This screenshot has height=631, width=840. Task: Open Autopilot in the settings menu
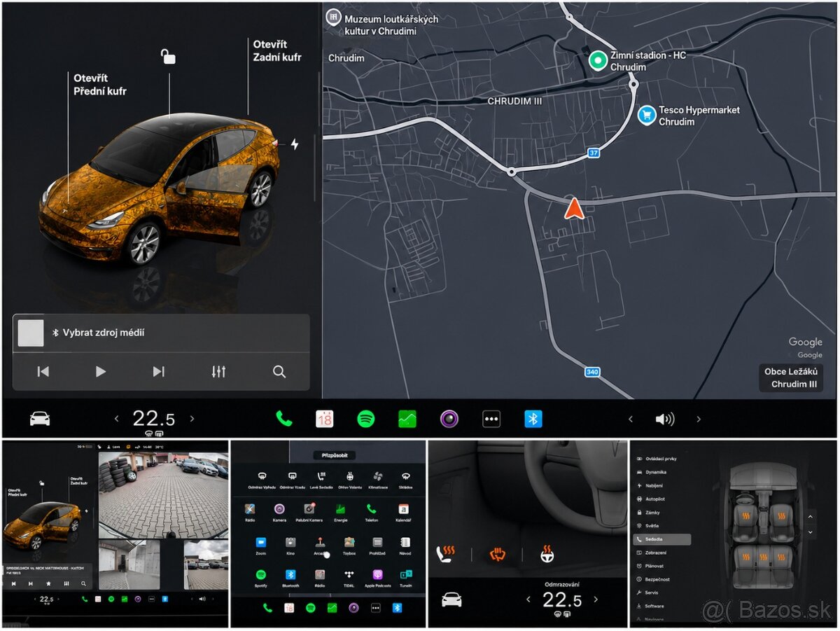tap(651, 499)
